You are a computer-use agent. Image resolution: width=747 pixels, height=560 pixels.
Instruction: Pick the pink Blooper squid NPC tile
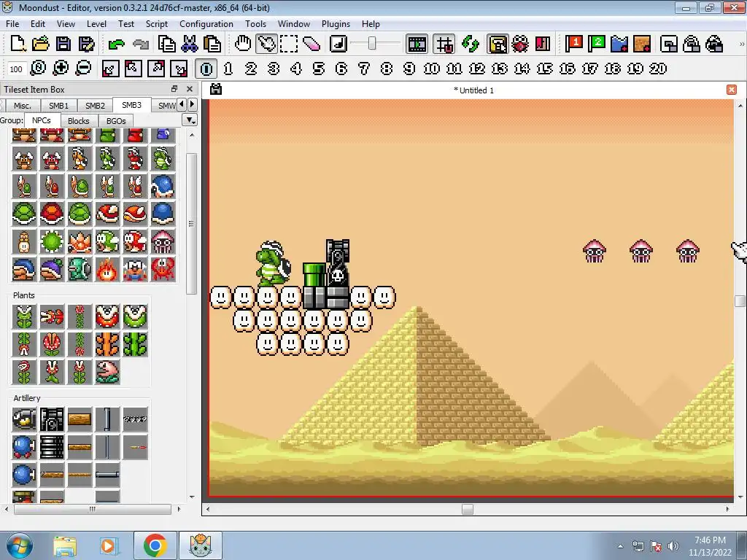coord(163,241)
